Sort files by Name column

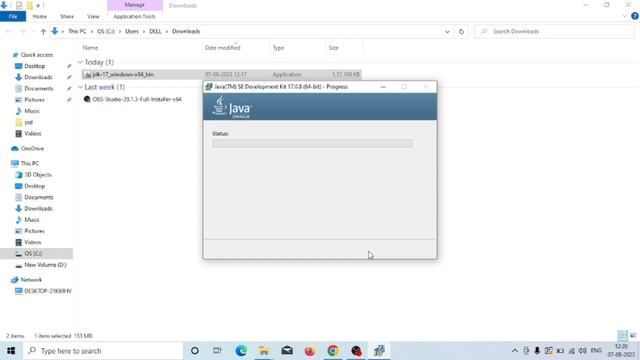[x=90, y=48]
